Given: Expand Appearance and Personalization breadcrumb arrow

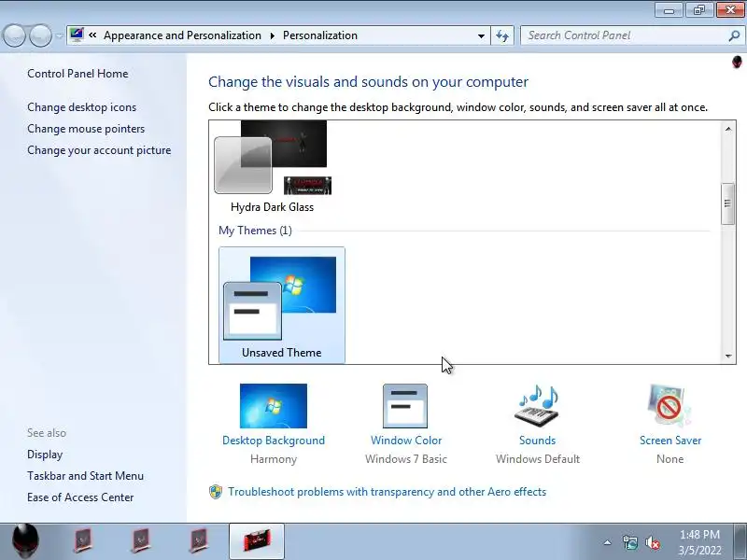Looking at the screenshot, I should pyautogui.click(x=273, y=35).
